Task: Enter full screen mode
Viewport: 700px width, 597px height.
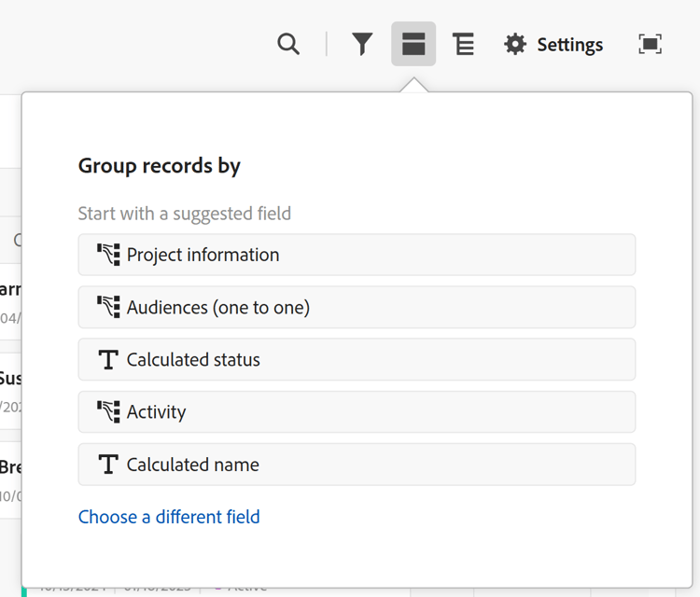Action: click(651, 44)
